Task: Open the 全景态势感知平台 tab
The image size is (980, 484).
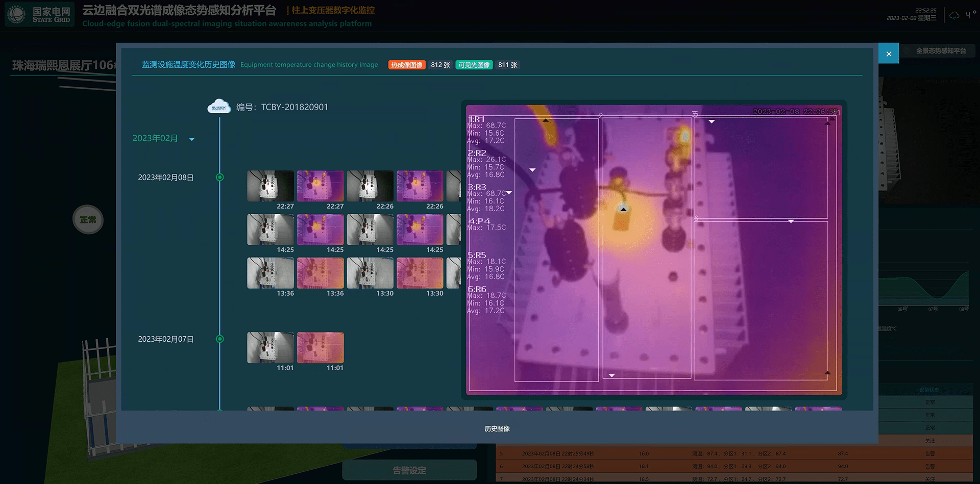Action: [x=941, y=51]
